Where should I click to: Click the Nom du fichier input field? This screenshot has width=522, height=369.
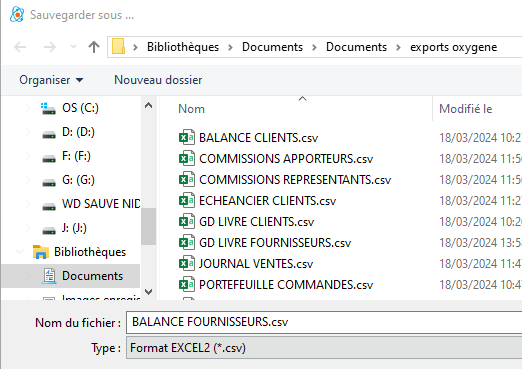pyautogui.click(x=324, y=322)
